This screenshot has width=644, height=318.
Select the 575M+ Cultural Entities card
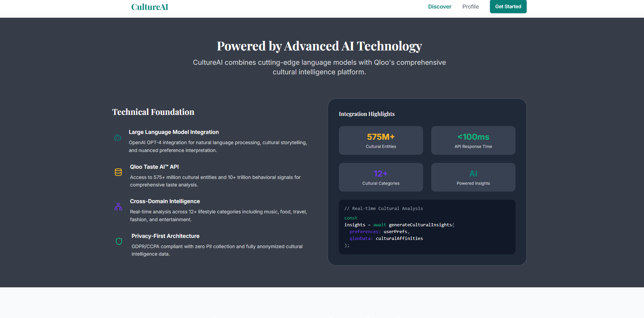click(x=381, y=140)
